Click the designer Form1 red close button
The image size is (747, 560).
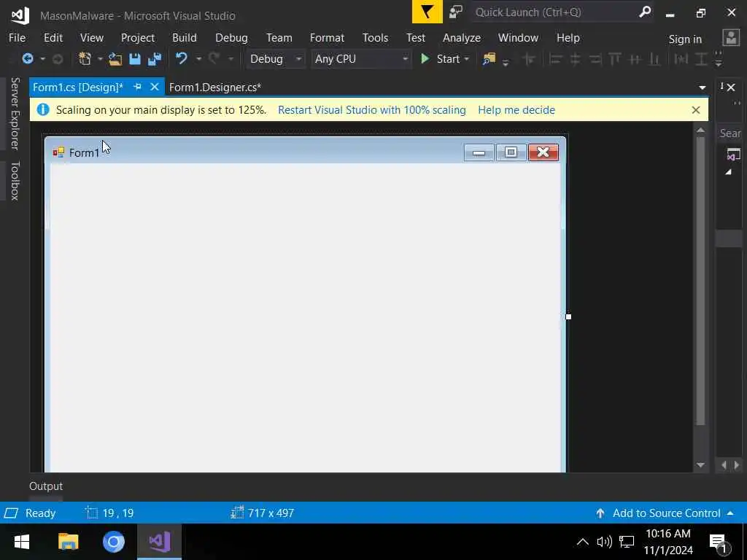543,152
